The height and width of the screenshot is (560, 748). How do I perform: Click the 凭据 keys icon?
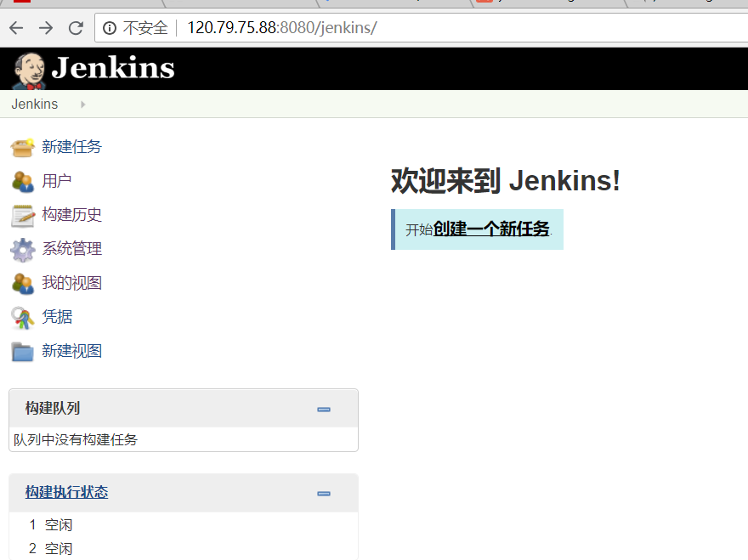pos(22,318)
